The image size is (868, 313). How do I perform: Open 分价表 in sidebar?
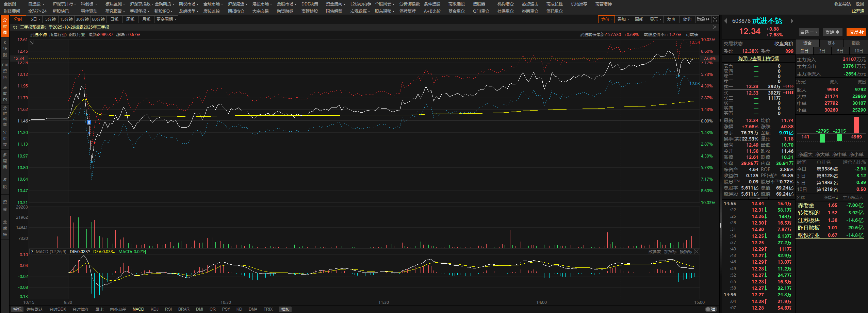click(5, 138)
